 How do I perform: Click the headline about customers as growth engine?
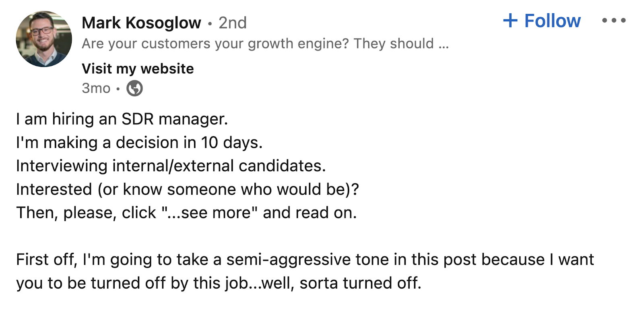click(x=266, y=44)
